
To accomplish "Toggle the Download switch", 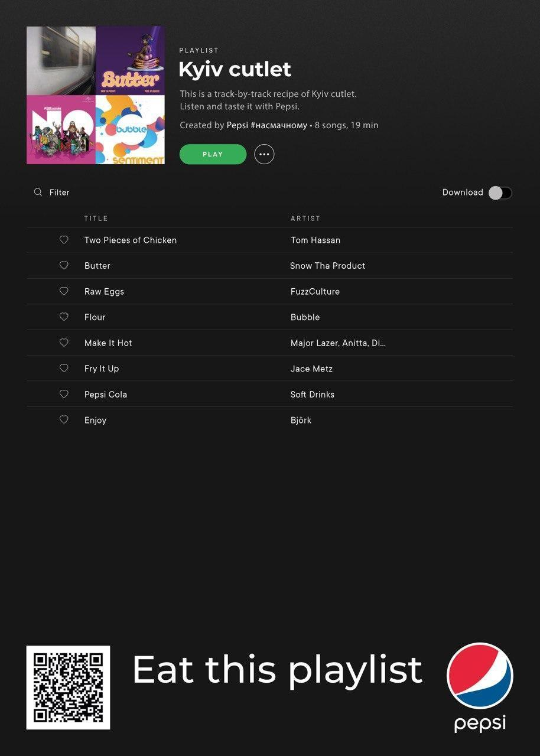I will 500,193.
